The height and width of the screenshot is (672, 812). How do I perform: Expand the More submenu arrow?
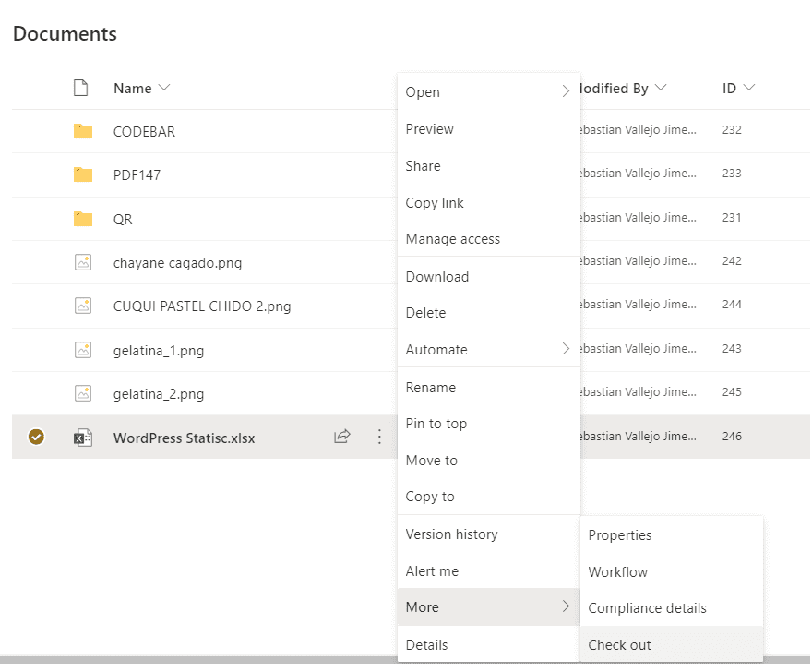(566, 606)
